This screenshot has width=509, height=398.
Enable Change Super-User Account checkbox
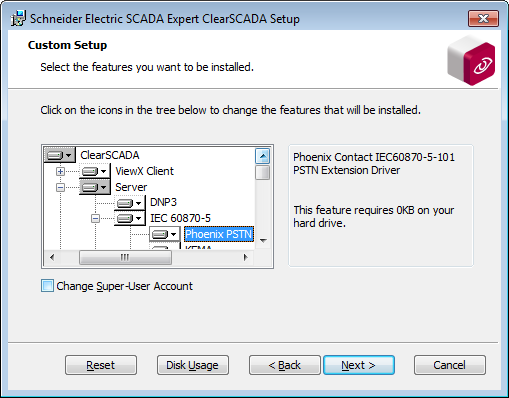coord(47,286)
